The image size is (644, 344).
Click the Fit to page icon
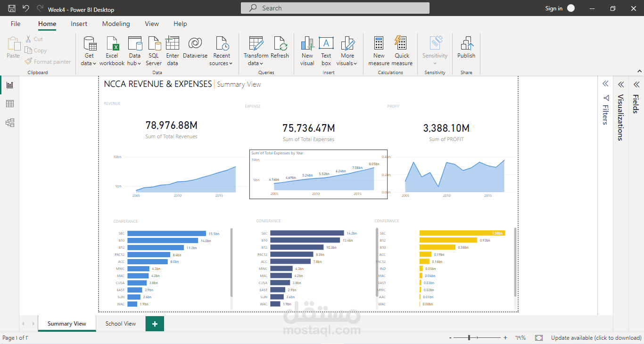point(540,338)
